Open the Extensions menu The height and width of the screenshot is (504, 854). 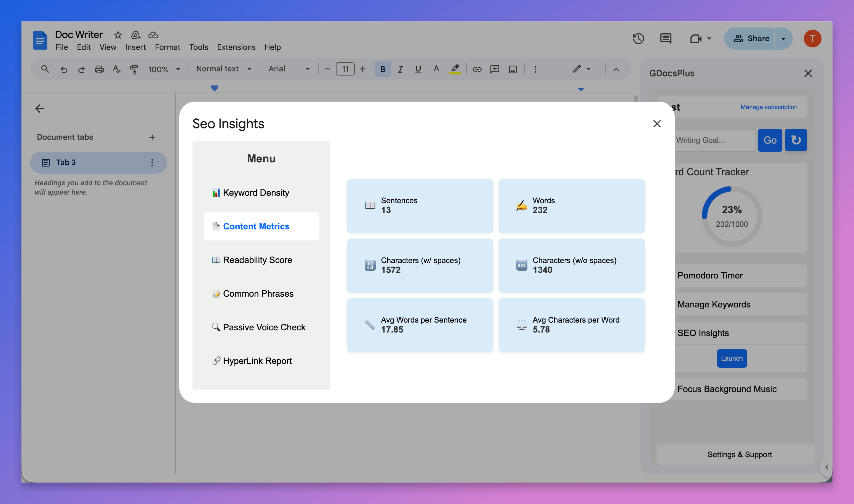[236, 47]
